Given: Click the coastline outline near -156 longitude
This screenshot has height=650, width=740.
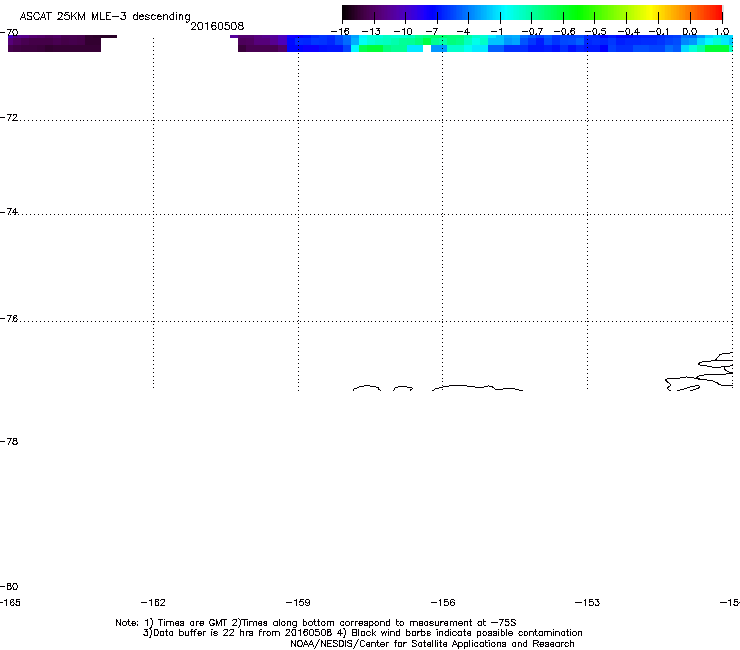Looking at the screenshot, I should pyautogui.click(x=477, y=388).
